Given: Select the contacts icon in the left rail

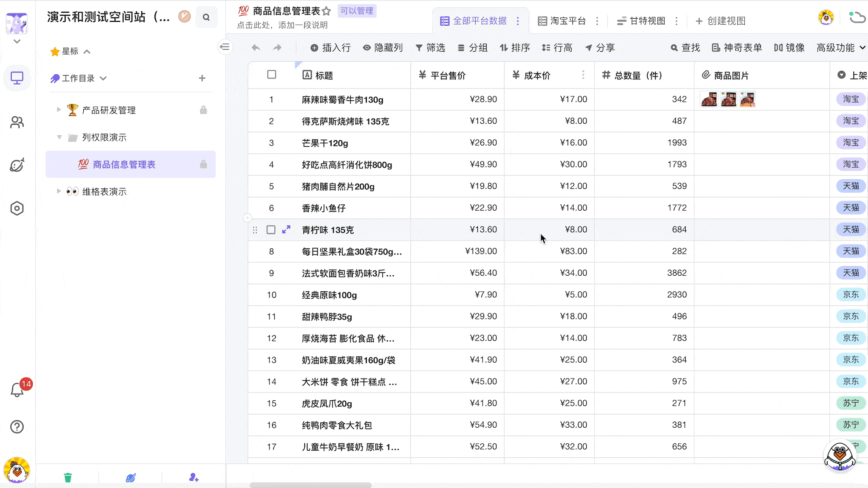Looking at the screenshot, I should click(x=17, y=122).
